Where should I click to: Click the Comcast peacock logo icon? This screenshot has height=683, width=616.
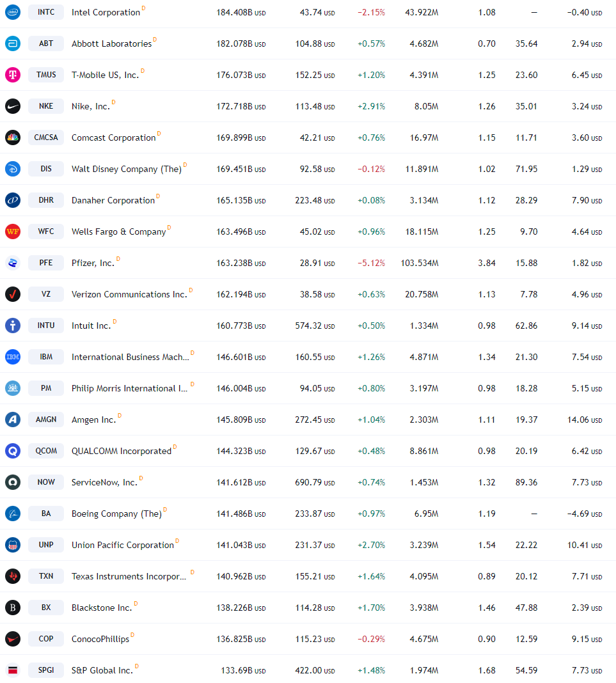pos(13,137)
